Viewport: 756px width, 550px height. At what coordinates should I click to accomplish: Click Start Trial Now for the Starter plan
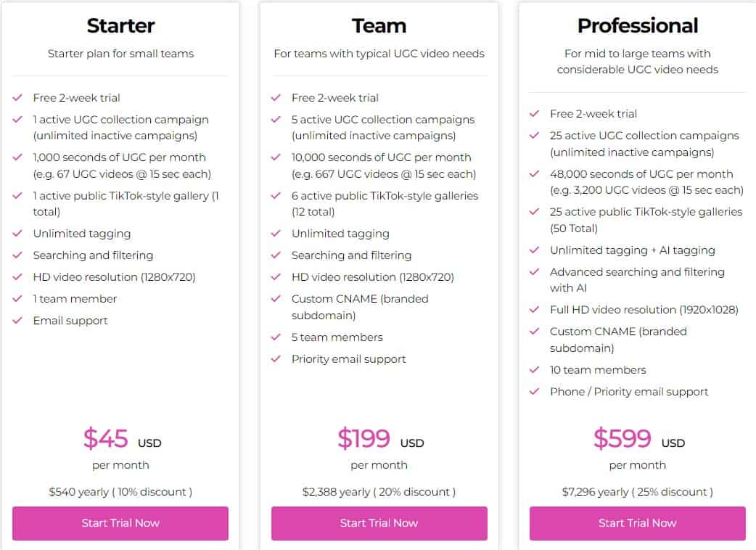(x=120, y=522)
